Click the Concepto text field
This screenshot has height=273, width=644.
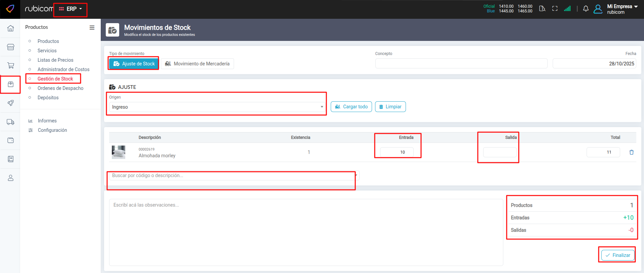(x=461, y=63)
